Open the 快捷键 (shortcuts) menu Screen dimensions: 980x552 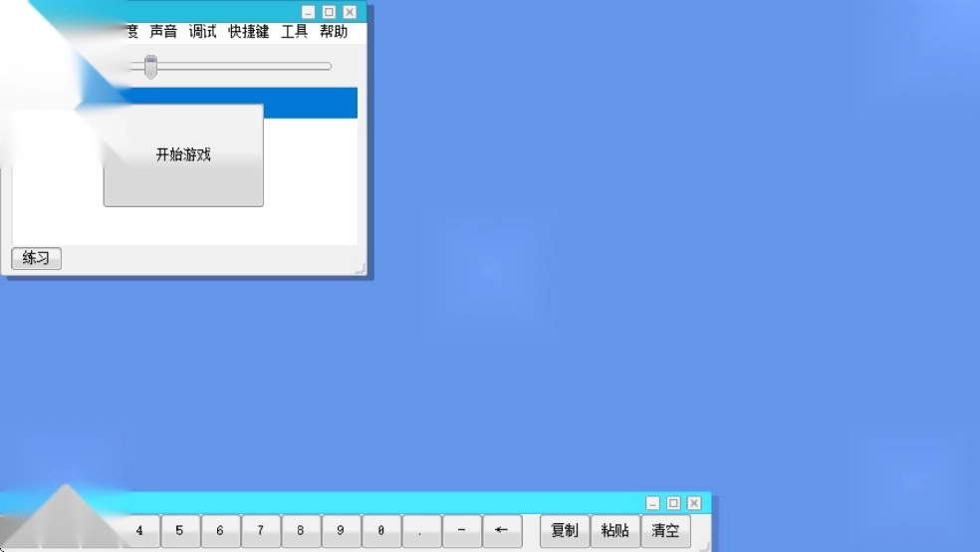(248, 32)
